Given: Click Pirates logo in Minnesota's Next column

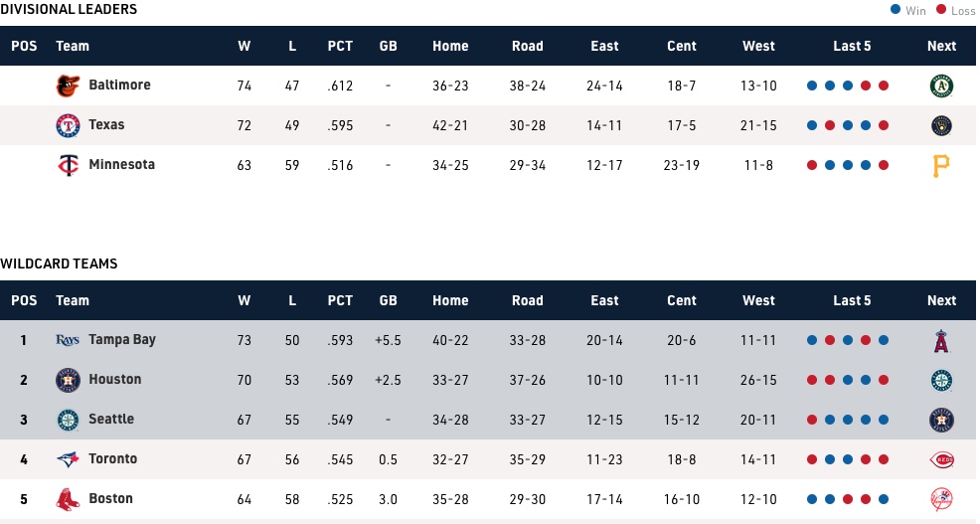Looking at the screenshot, I should coord(940,165).
